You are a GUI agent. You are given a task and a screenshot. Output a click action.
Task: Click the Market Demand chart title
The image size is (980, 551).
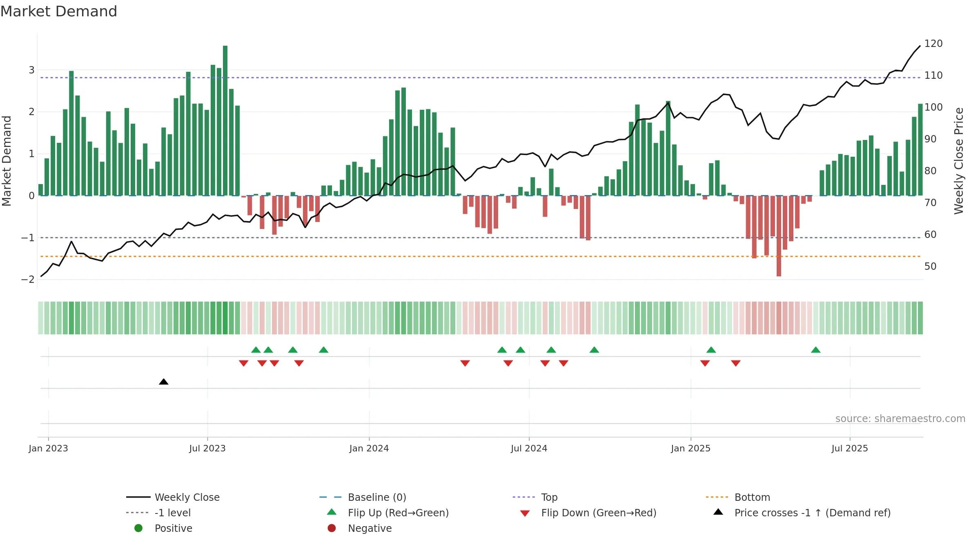coord(59,11)
